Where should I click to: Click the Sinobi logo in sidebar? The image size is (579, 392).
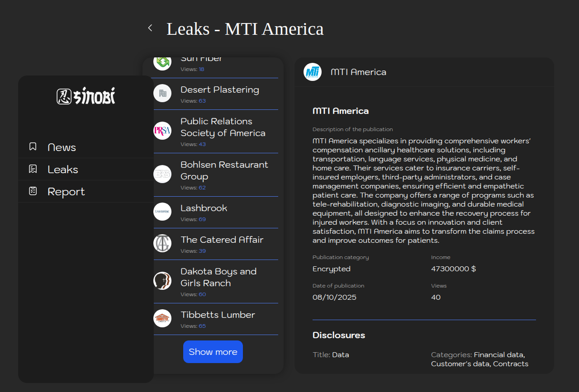tap(86, 96)
